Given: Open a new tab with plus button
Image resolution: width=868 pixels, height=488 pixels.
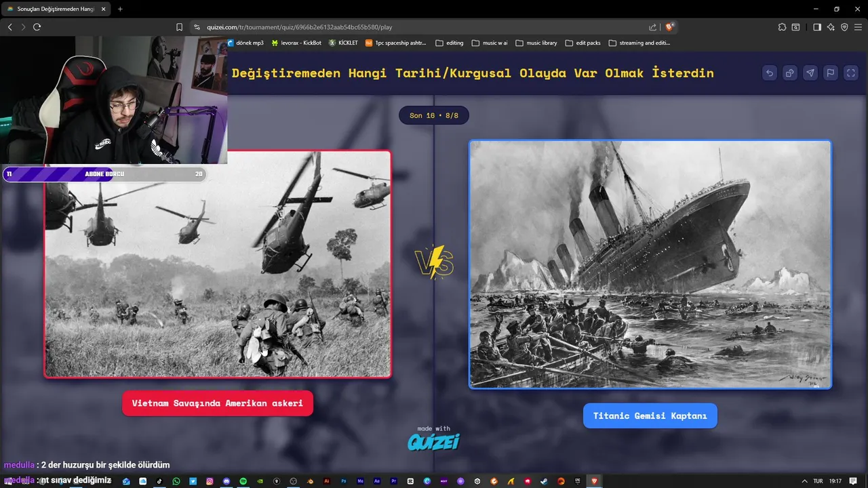Looking at the screenshot, I should [x=120, y=9].
